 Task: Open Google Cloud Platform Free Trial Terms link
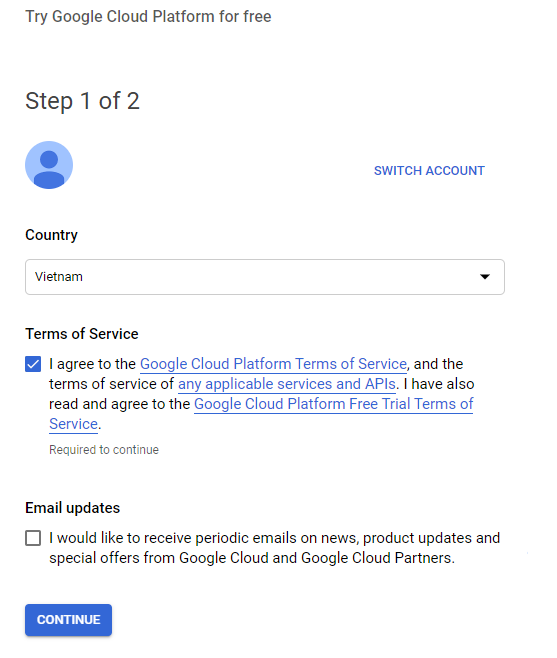pos(333,404)
